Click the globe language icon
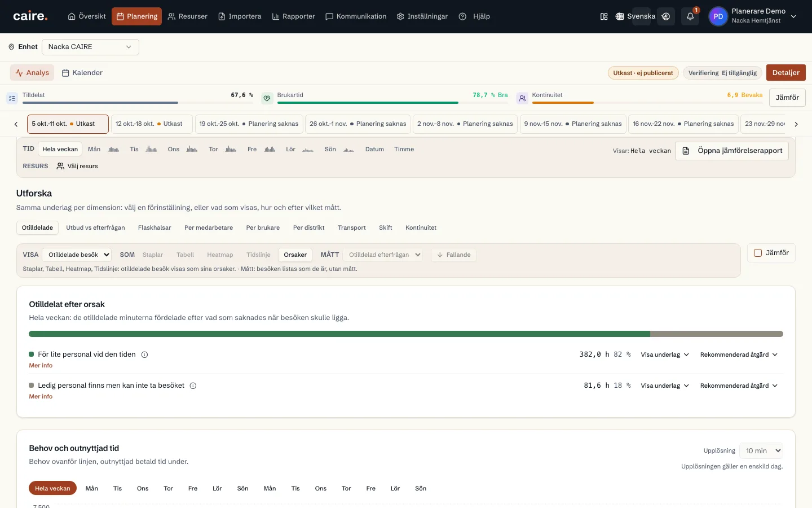The height and width of the screenshot is (508, 812). coord(620,16)
